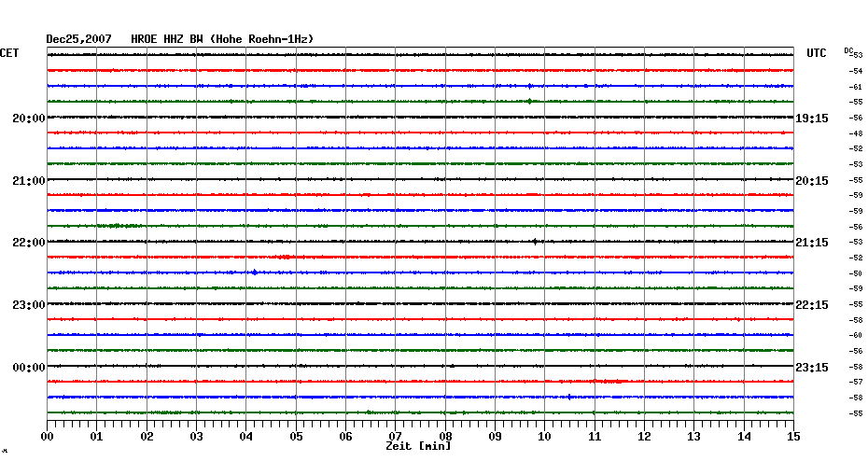Select the DC value -50
Screen dimensions: 868x461
tap(856, 273)
